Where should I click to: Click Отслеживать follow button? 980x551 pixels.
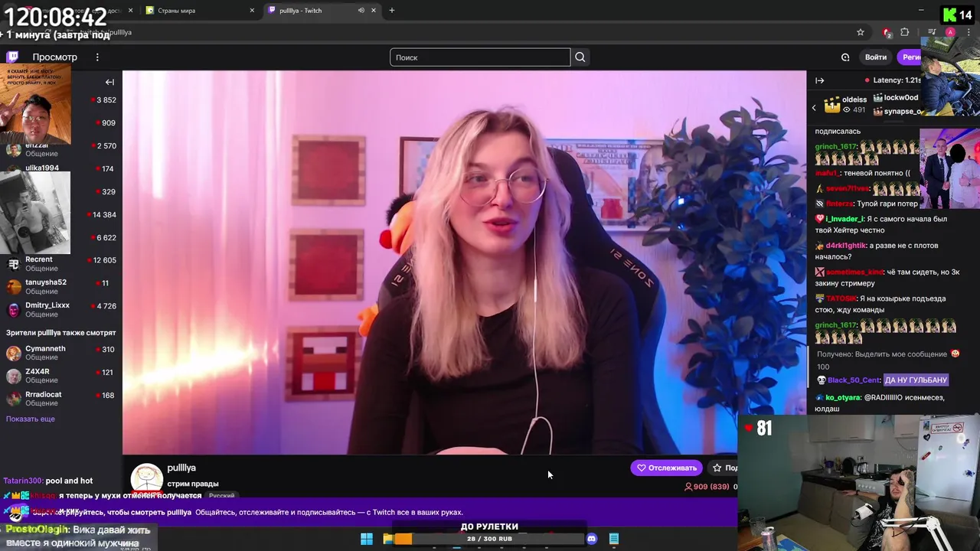pyautogui.click(x=666, y=468)
